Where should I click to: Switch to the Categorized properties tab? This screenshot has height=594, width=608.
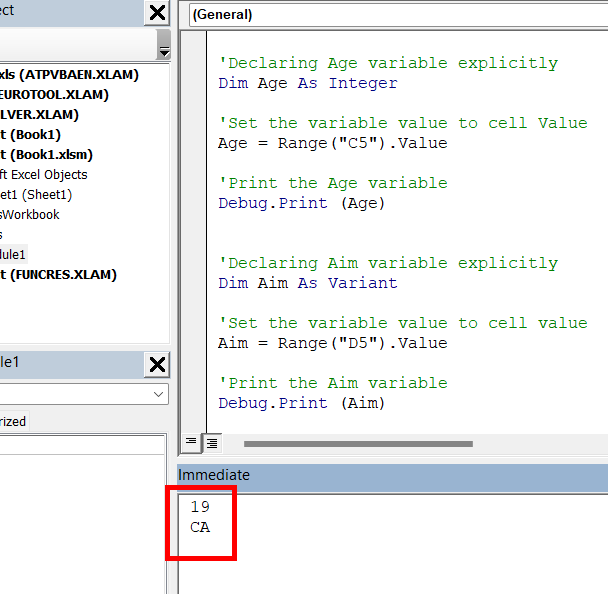pos(13,421)
